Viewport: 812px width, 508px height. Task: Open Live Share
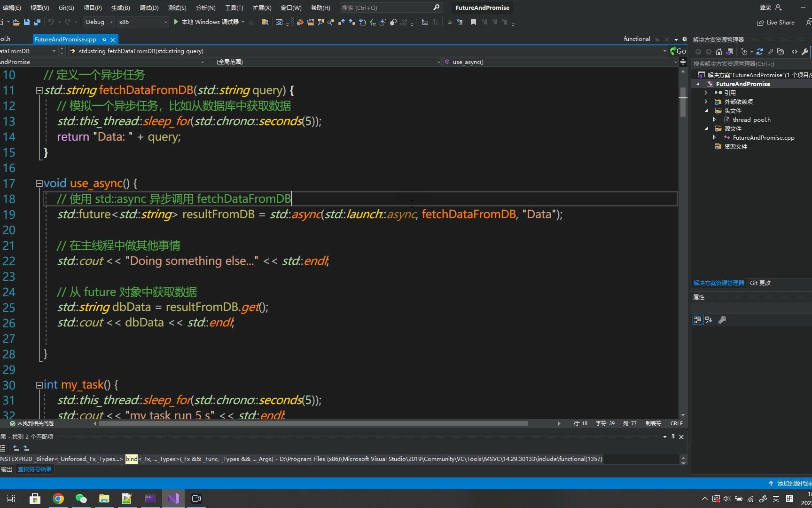pyautogui.click(x=776, y=23)
